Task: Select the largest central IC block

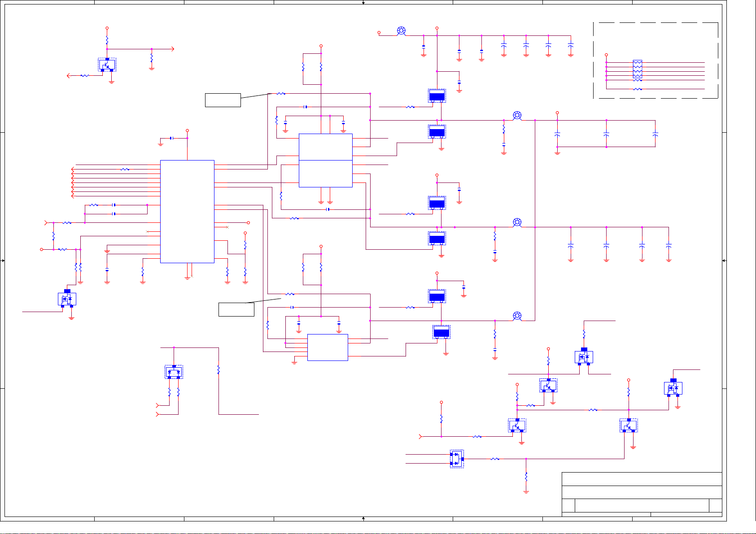Action: (x=187, y=211)
